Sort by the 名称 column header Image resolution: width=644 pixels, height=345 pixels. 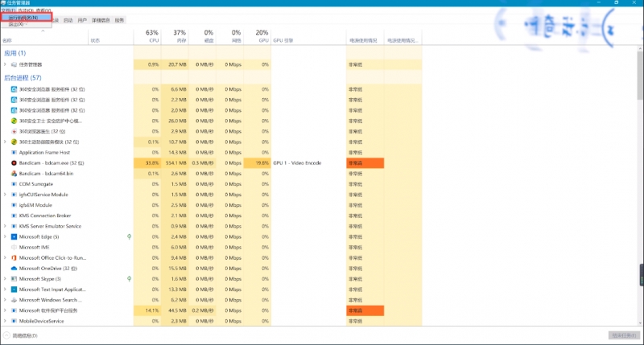[44, 36]
